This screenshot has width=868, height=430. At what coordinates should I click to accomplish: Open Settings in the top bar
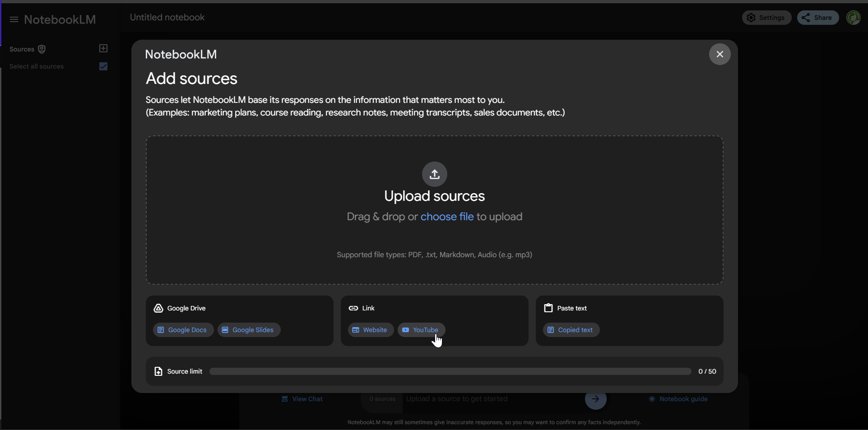[x=766, y=18]
